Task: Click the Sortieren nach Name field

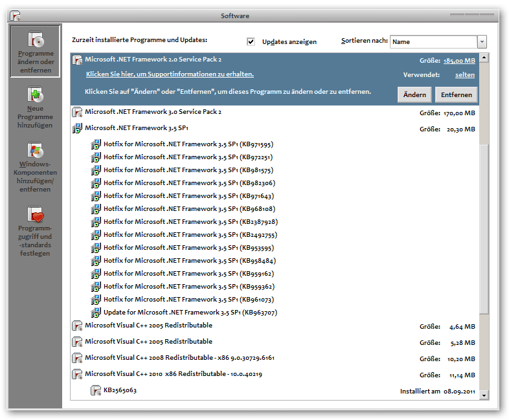Action: 434,41
